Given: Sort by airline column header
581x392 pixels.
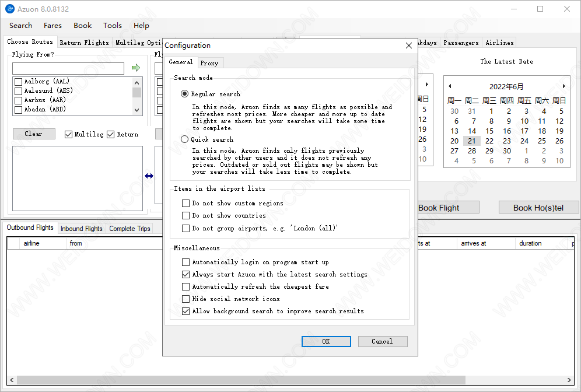Looking at the screenshot, I should point(42,243).
